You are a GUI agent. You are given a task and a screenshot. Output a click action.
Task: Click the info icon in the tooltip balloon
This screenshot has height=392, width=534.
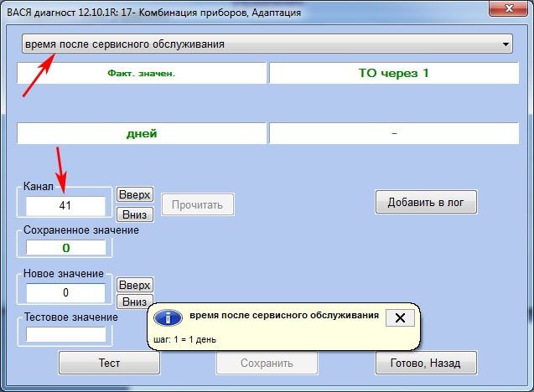(x=169, y=318)
